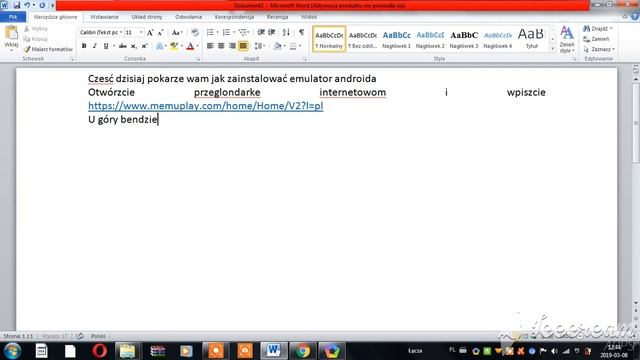Save the document from Quick Access toolbar
Viewport: 640px width, 360px height.
tap(17, 5)
